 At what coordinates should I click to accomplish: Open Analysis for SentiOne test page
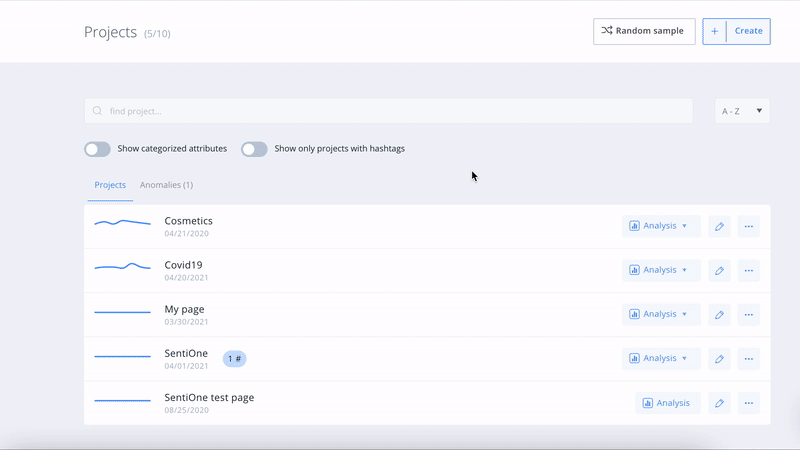667,403
